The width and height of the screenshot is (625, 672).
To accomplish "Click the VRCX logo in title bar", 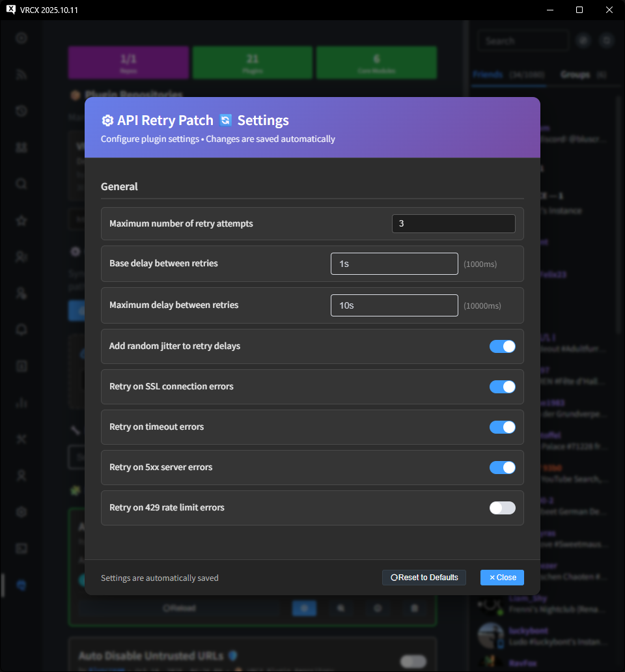I will 10,9.
